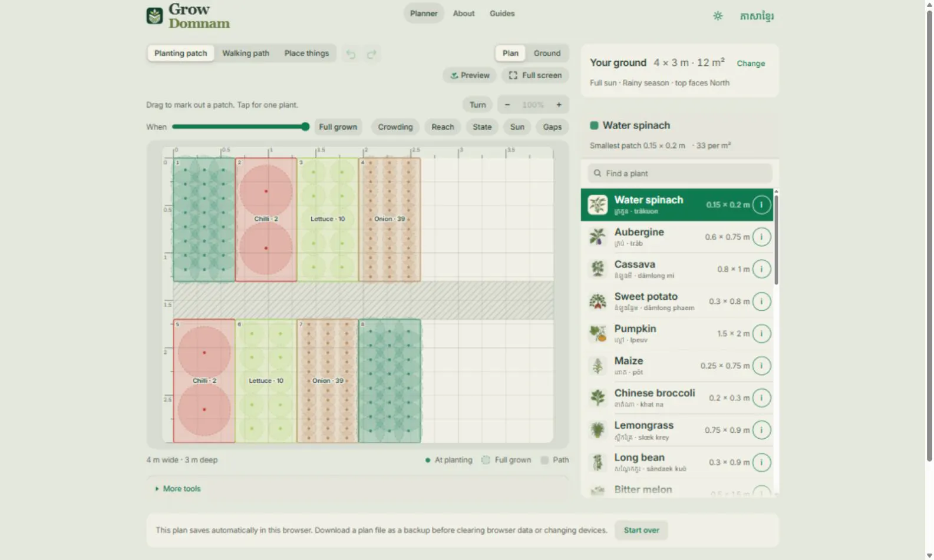
Task: Click the Preview button
Action: [470, 75]
